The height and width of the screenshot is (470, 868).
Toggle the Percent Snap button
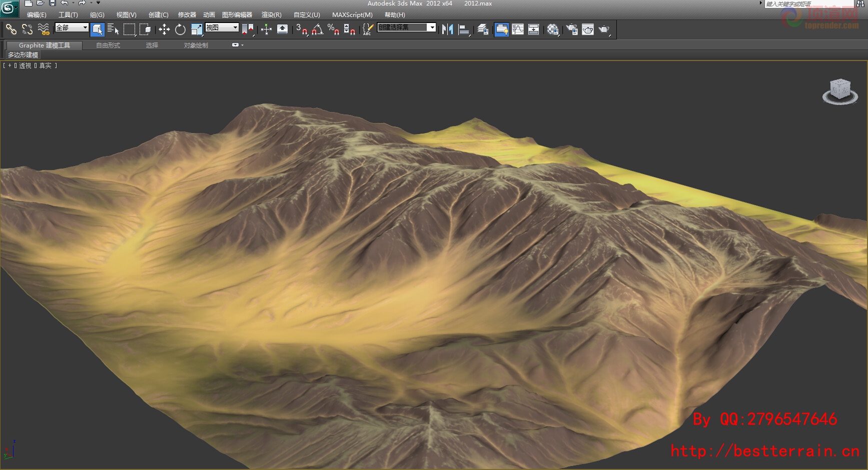click(333, 29)
